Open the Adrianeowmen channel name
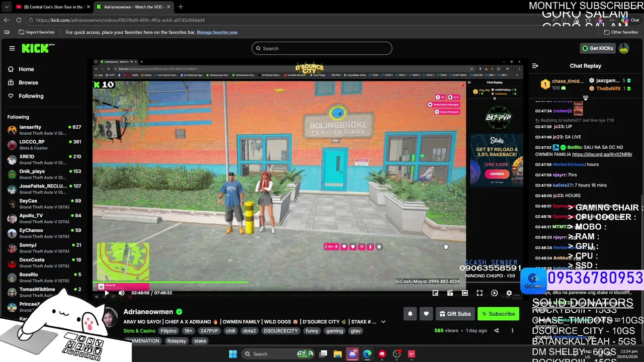Screen dimensions: 644x362 point(148,312)
